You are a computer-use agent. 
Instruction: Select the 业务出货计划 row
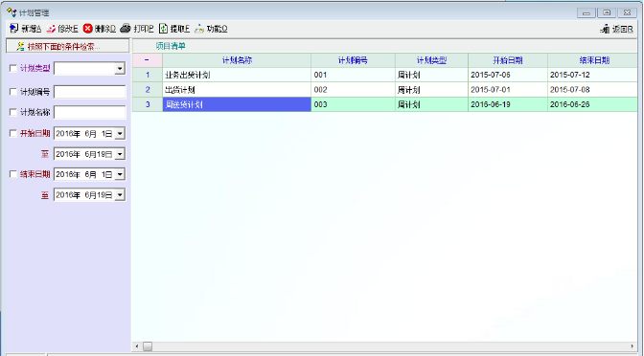(x=385, y=75)
